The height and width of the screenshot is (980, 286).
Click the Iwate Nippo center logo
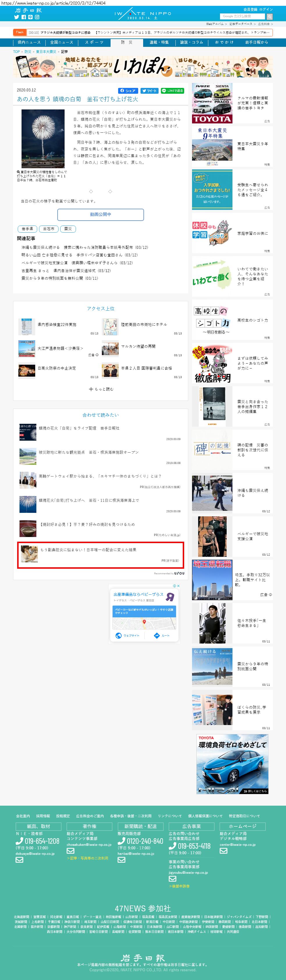click(143, 14)
